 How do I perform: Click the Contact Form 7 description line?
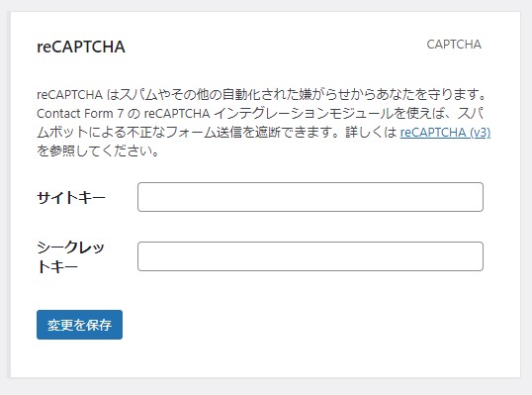pyautogui.click(x=260, y=114)
